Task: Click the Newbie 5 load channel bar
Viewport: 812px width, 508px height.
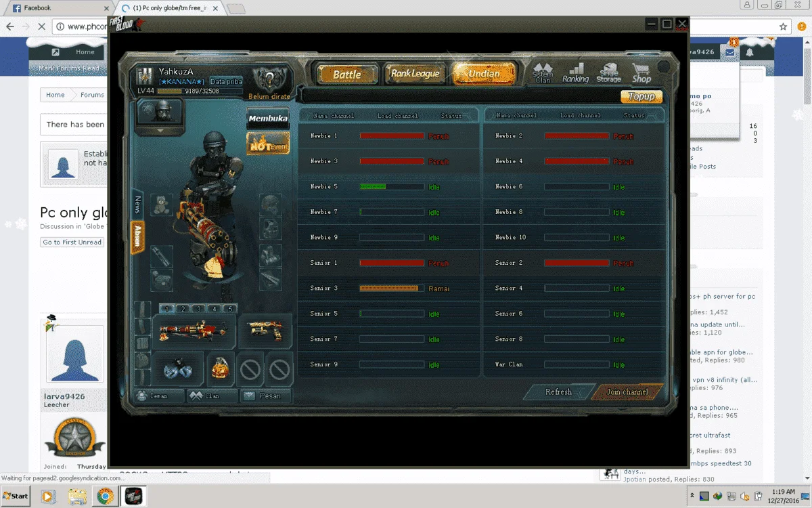Action: tap(392, 187)
